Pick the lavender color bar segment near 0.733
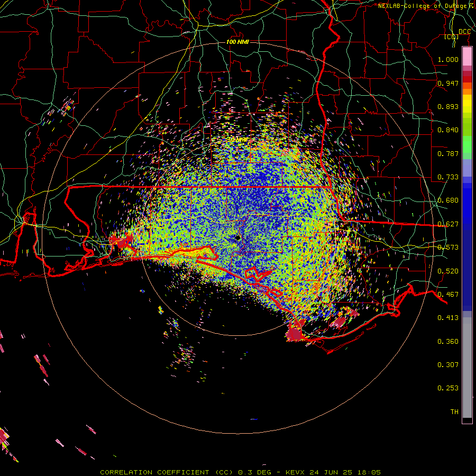 467,168
